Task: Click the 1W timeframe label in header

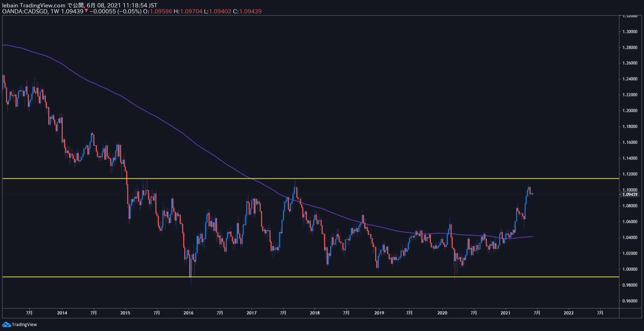Action: (55, 11)
